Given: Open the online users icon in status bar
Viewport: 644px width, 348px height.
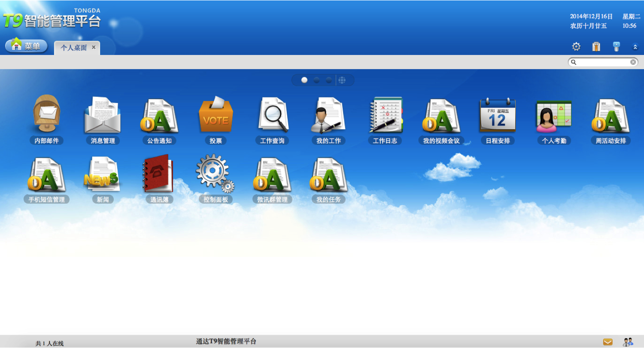Looking at the screenshot, I should click(x=628, y=342).
